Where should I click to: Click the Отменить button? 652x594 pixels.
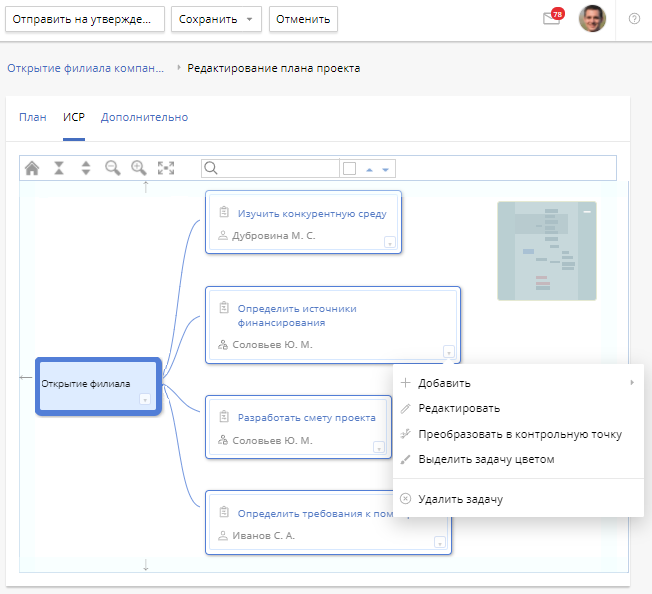pos(304,19)
